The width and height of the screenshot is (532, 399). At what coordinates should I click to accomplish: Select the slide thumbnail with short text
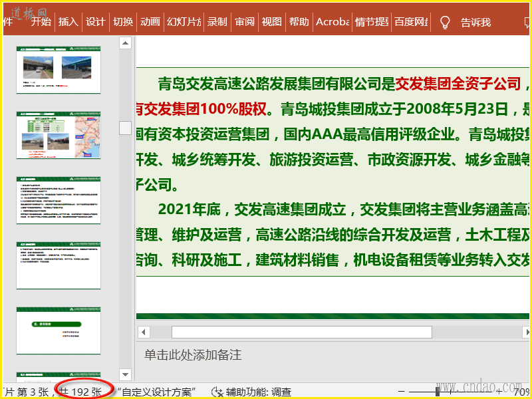click(x=59, y=265)
